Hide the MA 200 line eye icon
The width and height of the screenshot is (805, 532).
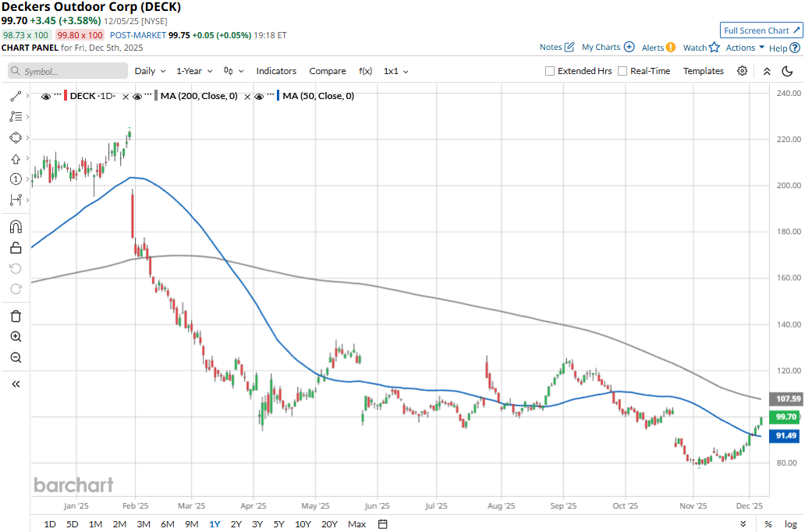point(137,96)
